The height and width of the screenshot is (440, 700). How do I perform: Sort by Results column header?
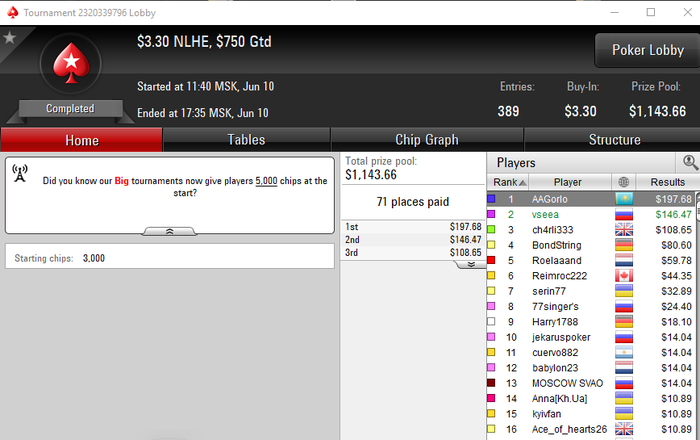667,182
